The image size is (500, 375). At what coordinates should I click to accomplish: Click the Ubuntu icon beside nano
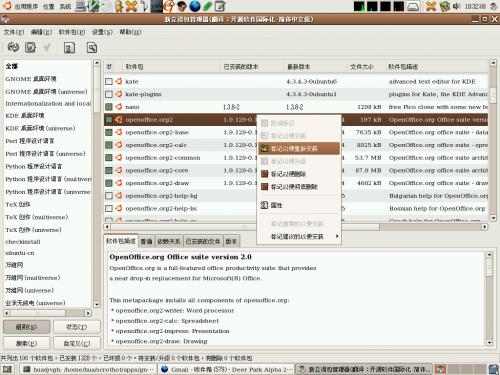[119, 107]
